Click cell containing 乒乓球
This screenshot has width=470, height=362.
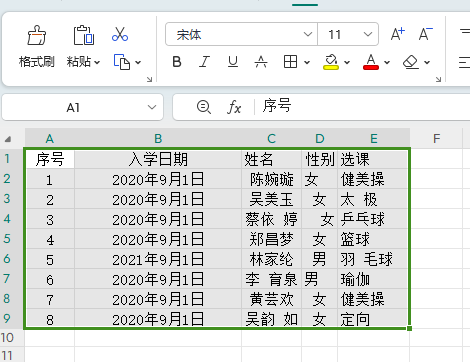[373, 219]
